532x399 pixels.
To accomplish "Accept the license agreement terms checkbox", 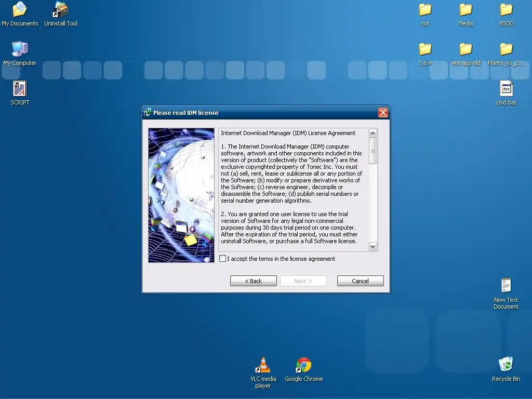I will tap(222, 259).
